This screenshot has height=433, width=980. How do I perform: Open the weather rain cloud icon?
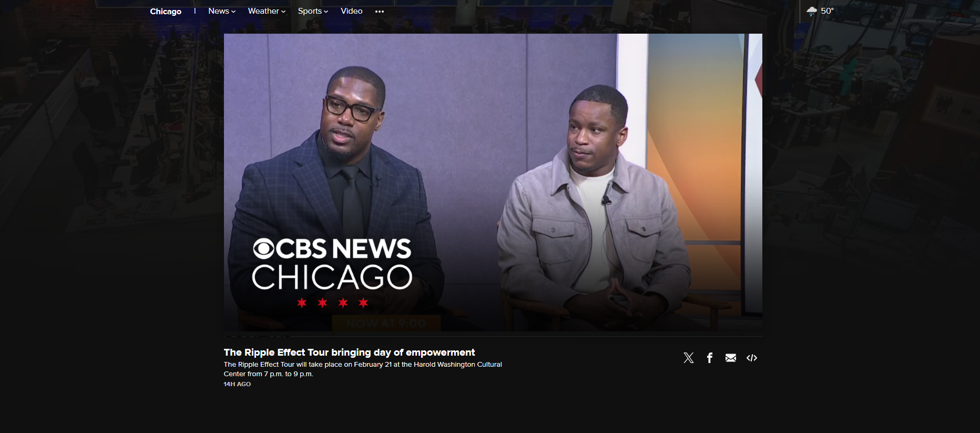[812, 11]
